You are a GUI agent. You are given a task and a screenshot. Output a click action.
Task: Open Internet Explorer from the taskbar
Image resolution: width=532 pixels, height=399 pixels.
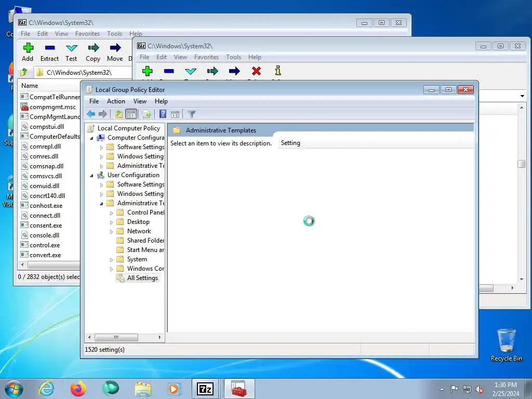click(46, 389)
